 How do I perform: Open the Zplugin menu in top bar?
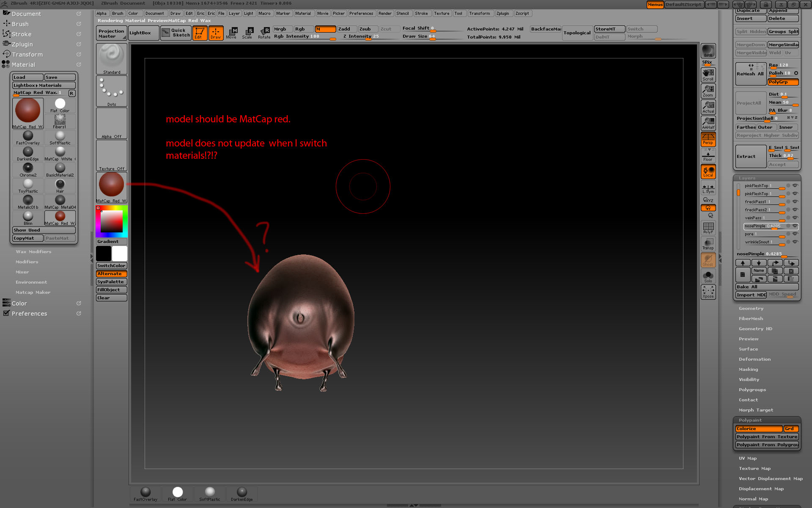click(503, 14)
